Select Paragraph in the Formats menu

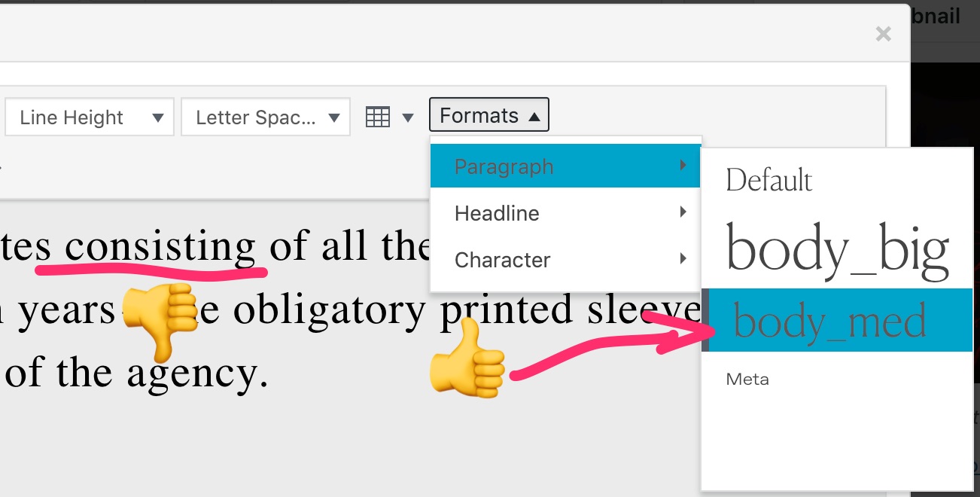point(504,166)
